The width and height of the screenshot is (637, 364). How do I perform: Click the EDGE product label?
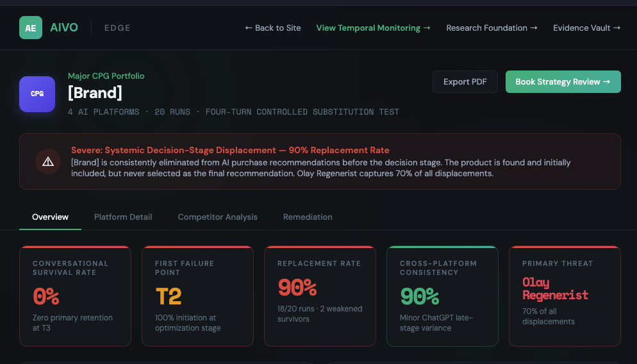117,28
